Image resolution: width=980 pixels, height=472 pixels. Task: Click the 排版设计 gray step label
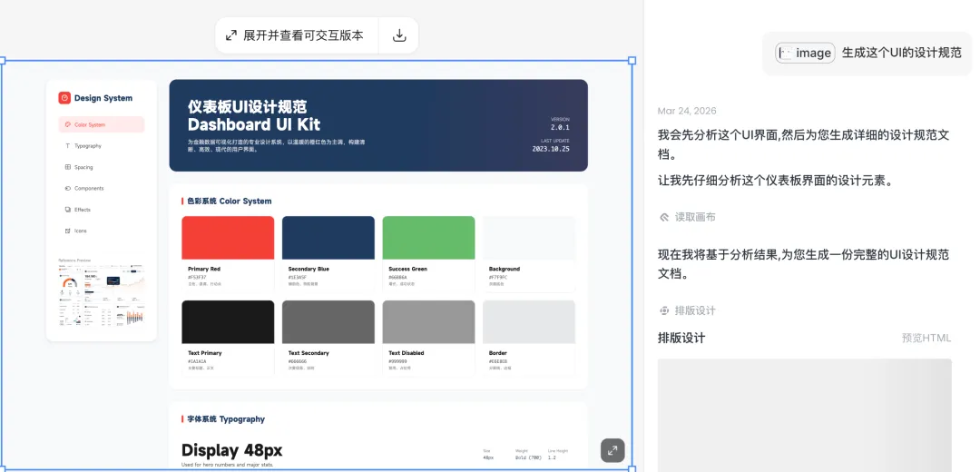[x=695, y=310]
